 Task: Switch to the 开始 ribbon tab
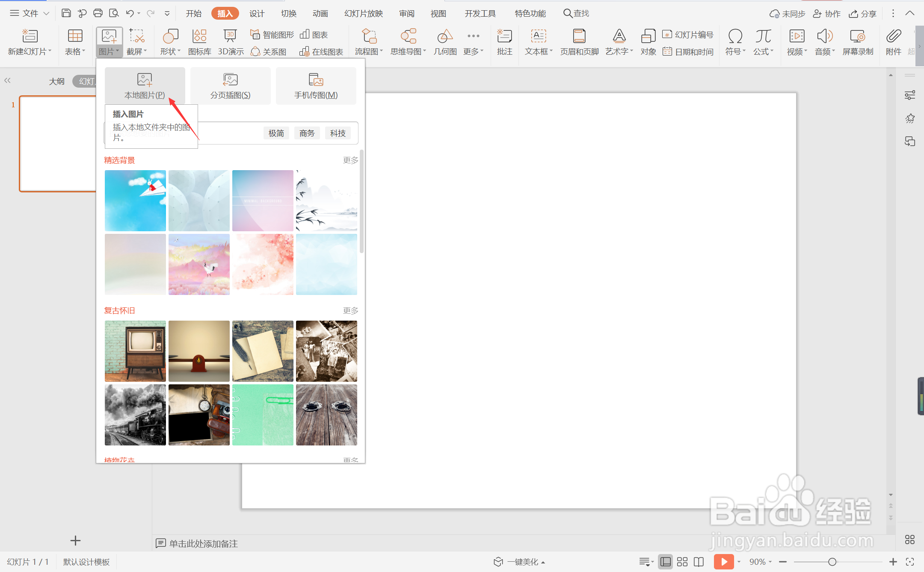tap(193, 13)
